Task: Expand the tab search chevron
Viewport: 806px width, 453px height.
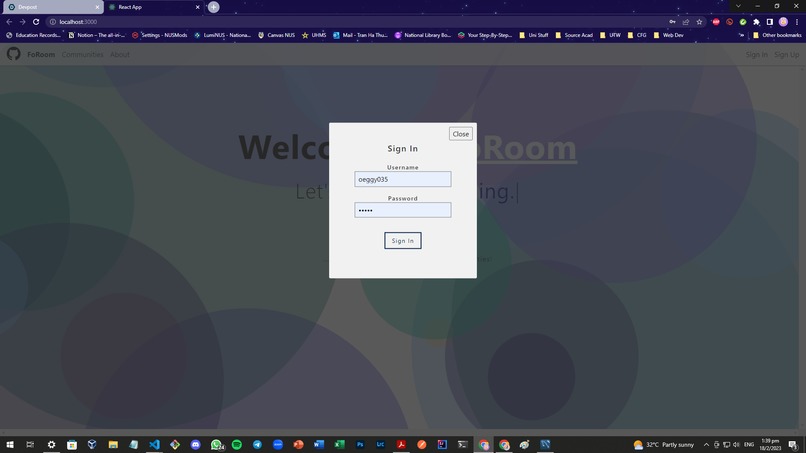Action: click(738, 6)
